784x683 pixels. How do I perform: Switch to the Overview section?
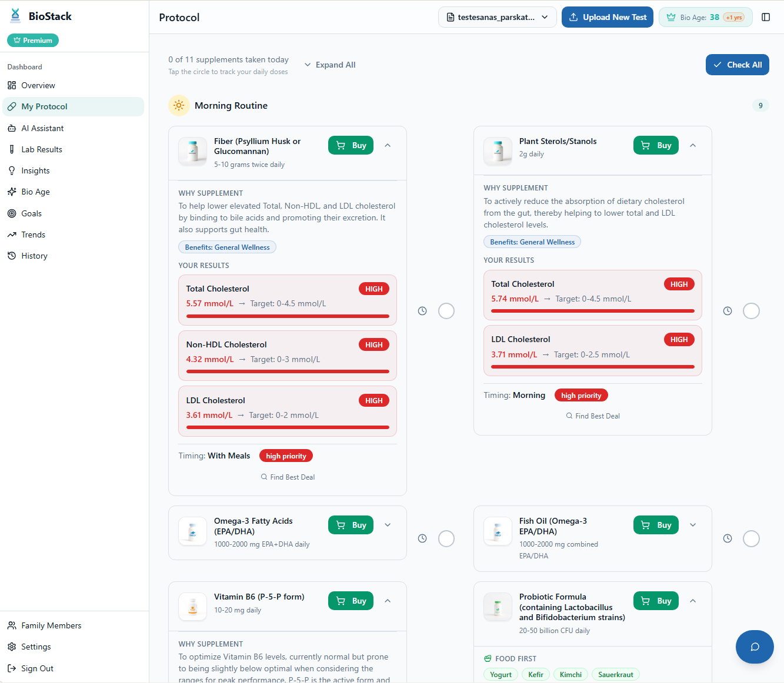click(36, 85)
